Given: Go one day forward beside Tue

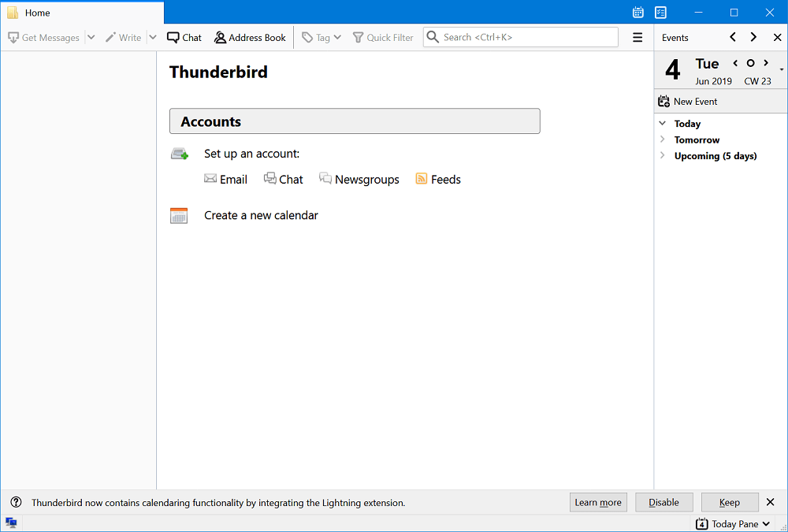Looking at the screenshot, I should [766, 63].
